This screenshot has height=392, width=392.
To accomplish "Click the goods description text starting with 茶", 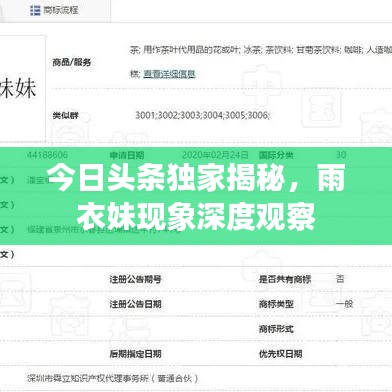I will coord(261,50).
